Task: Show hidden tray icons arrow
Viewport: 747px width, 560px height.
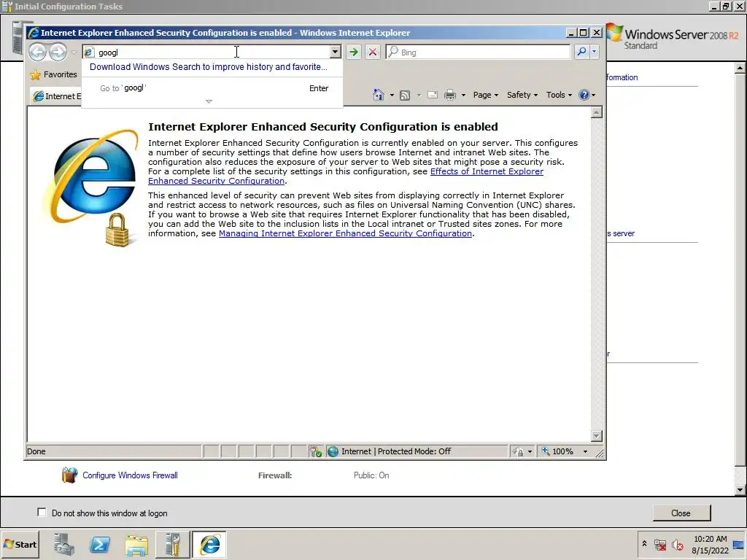Action: coord(645,544)
